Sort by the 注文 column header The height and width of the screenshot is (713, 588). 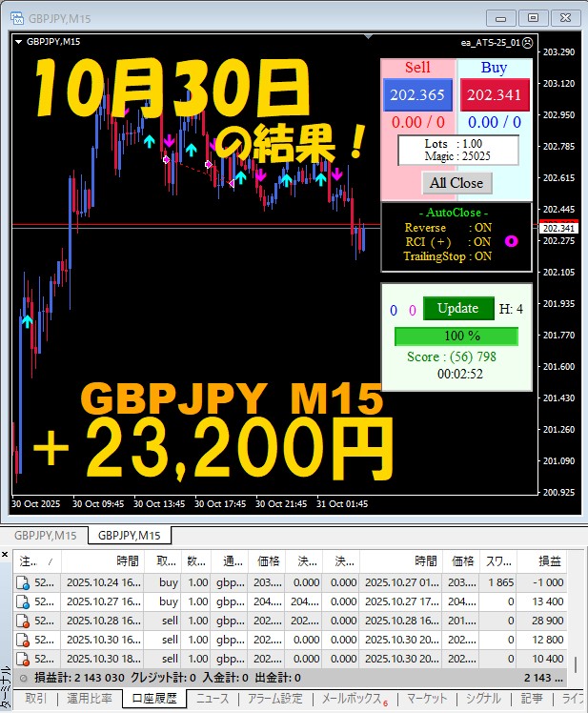click(37, 561)
